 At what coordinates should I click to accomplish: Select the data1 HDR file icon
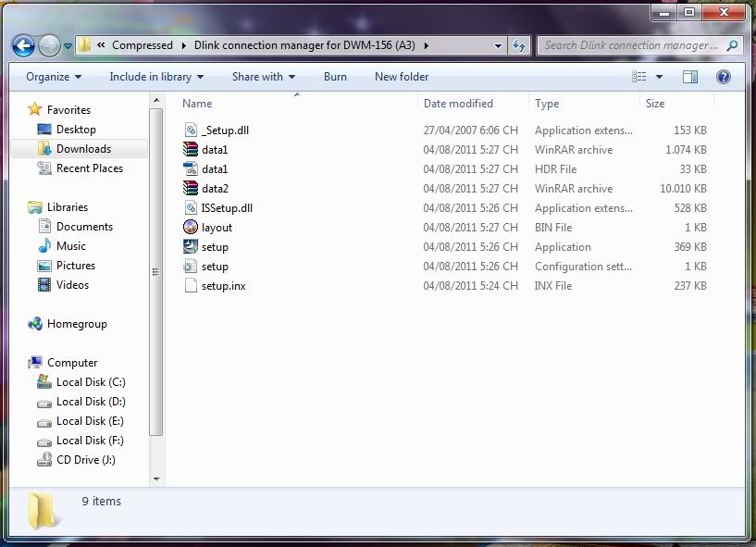tap(191, 168)
